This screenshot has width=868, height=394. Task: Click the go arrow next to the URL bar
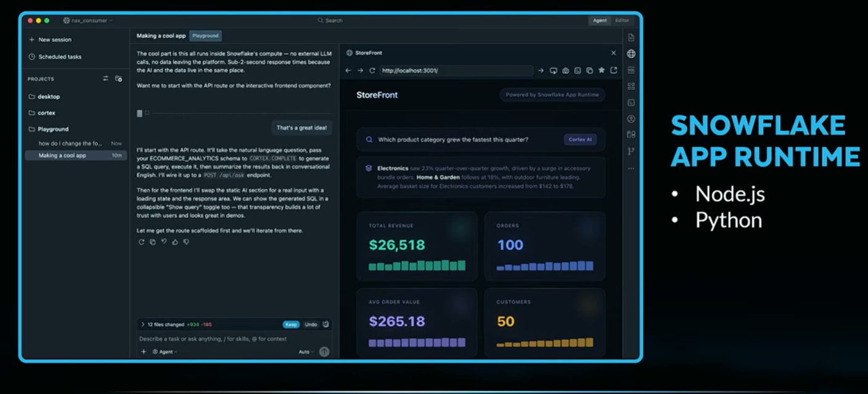point(541,71)
